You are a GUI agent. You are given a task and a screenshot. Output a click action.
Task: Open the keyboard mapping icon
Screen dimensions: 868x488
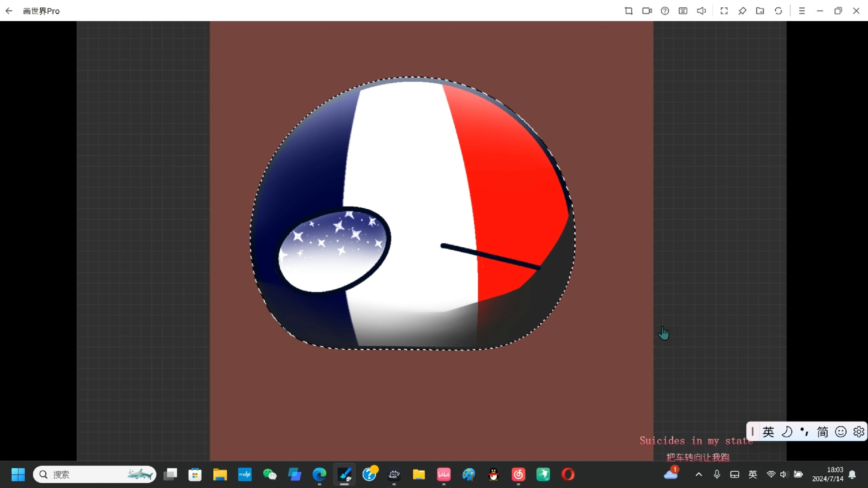point(683,11)
